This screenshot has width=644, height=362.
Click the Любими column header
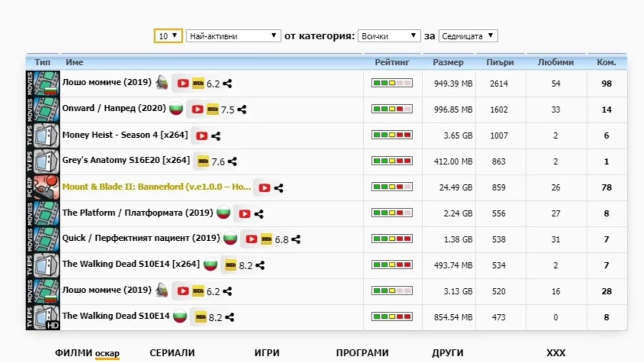point(556,62)
